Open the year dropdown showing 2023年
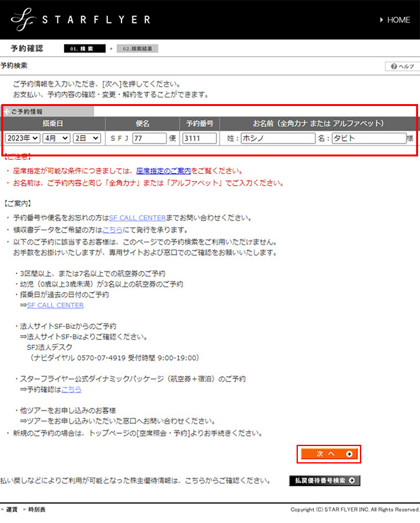This screenshot has height=523, width=420. [x=23, y=138]
